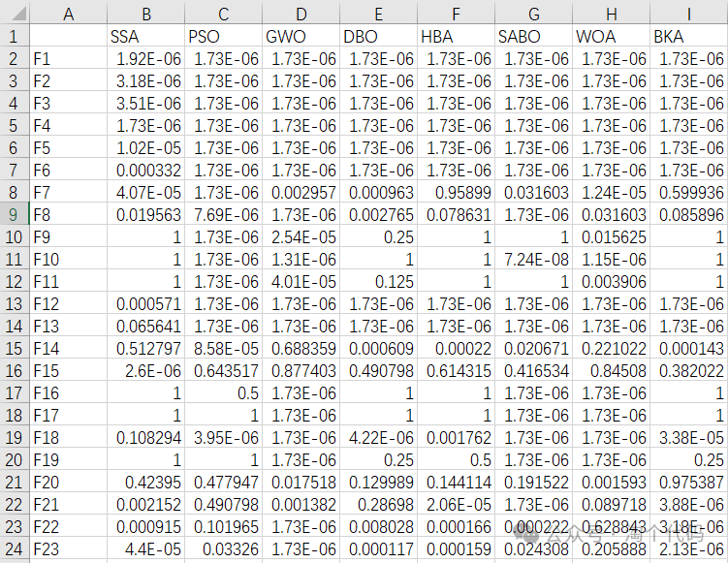The width and height of the screenshot is (728, 563).
Task: Select row 9 header
Action: coord(14,214)
